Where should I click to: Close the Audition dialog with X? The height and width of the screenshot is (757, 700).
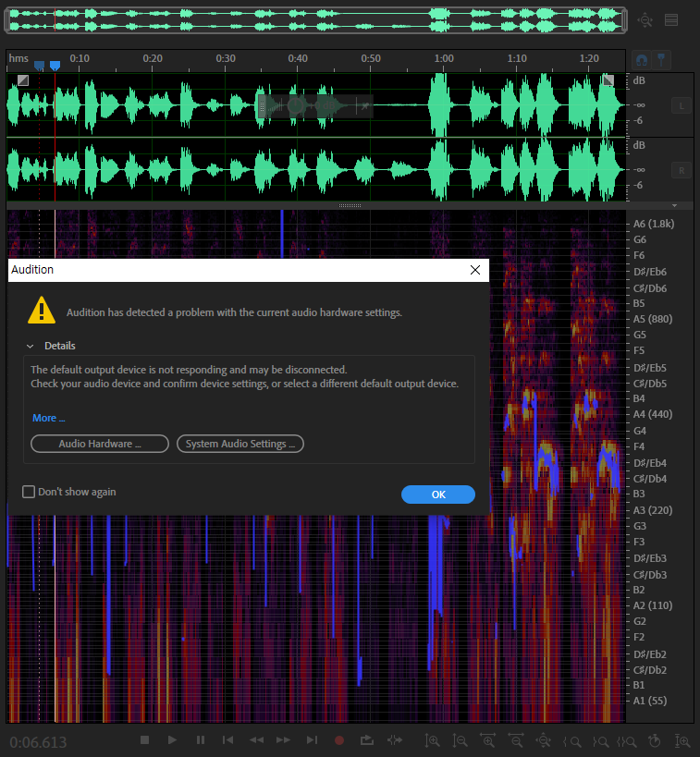coord(475,270)
